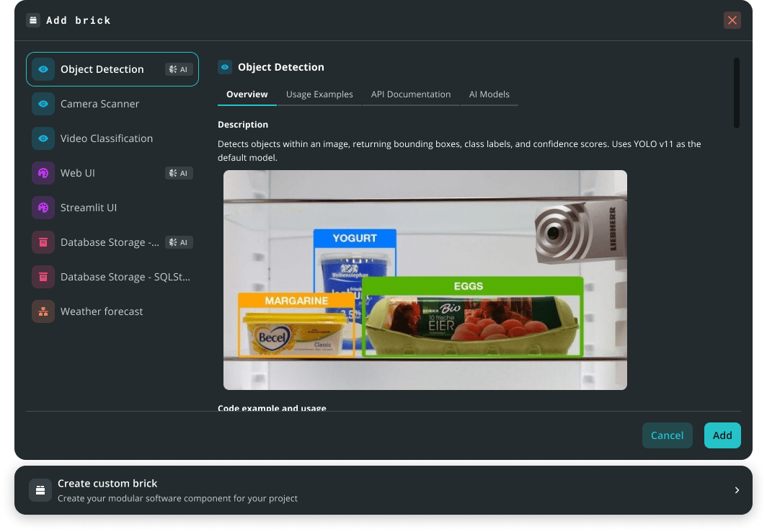The width and height of the screenshot is (767, 532).
Task: Expand Create custom brick chevron arrow
Action: point(737,490)
